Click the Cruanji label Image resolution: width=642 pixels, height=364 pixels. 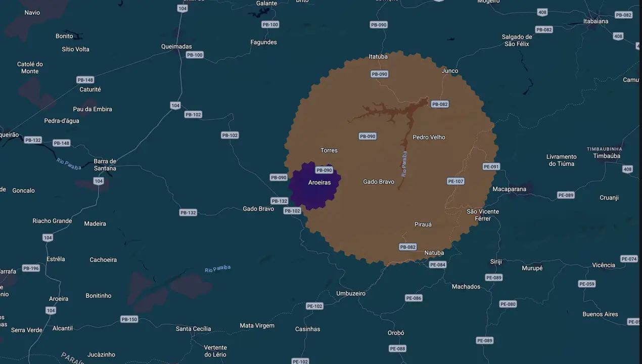point(609,198)
